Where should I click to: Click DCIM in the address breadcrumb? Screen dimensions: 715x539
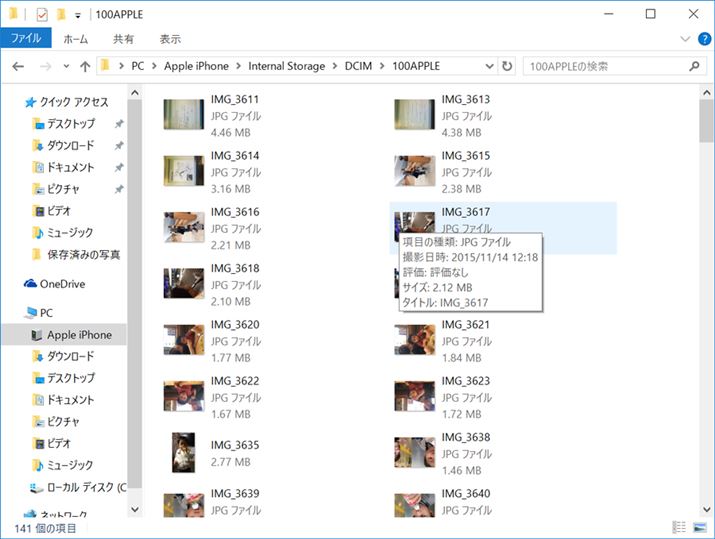(x=355, y=66)
